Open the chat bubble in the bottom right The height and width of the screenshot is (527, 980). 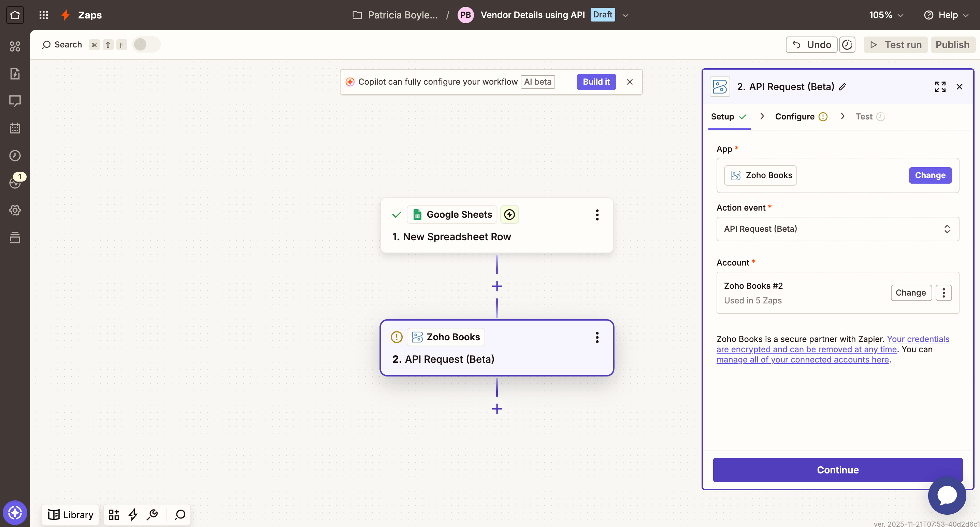947,495
